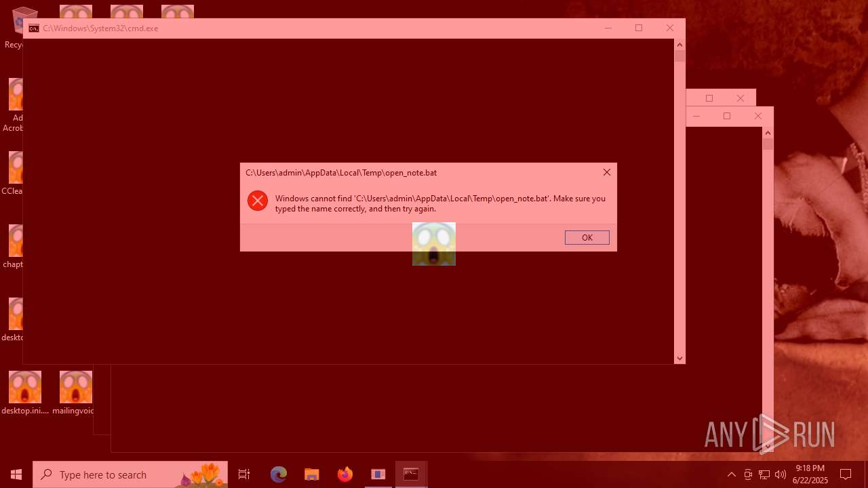Close the cmd.exe window

tap(669, 28)
